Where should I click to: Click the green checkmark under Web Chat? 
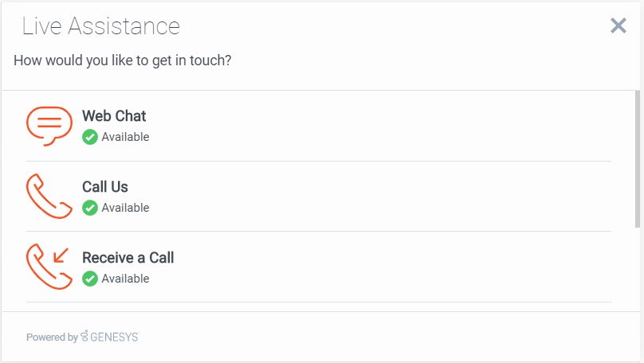pos(90,137)
